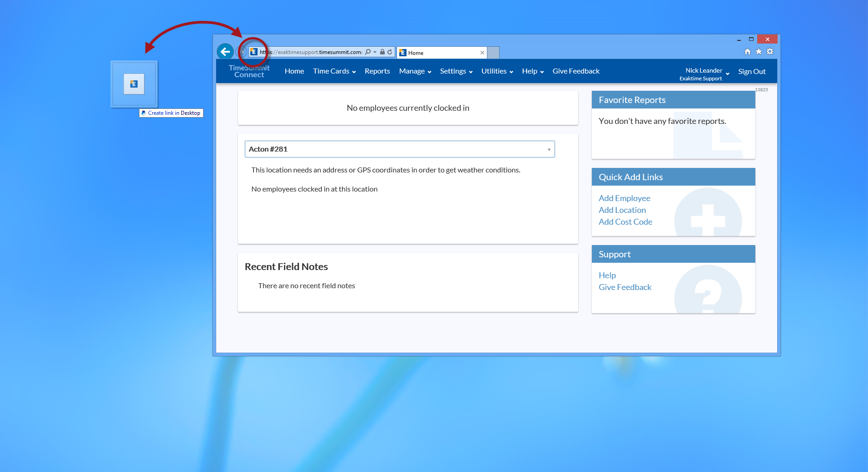The image size is (868, 472).
Task: Click the Help link under Support
Action: point(607,275)
